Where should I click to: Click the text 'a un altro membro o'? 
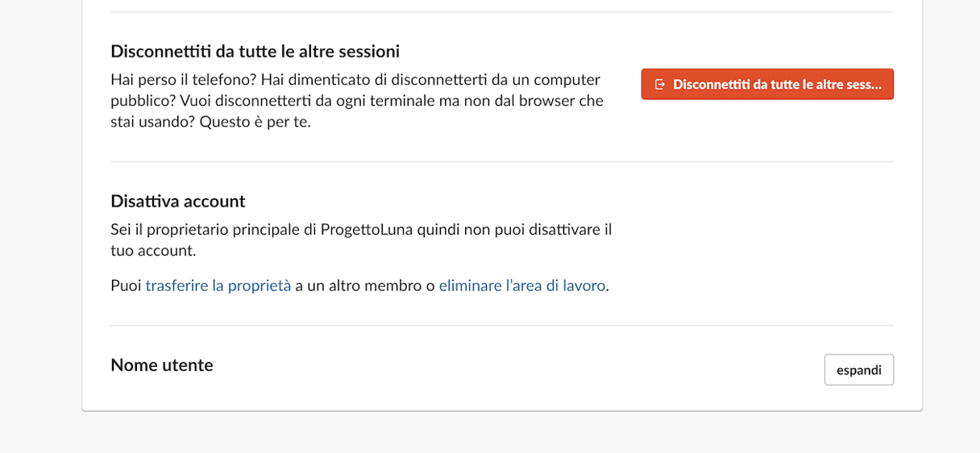365,286
